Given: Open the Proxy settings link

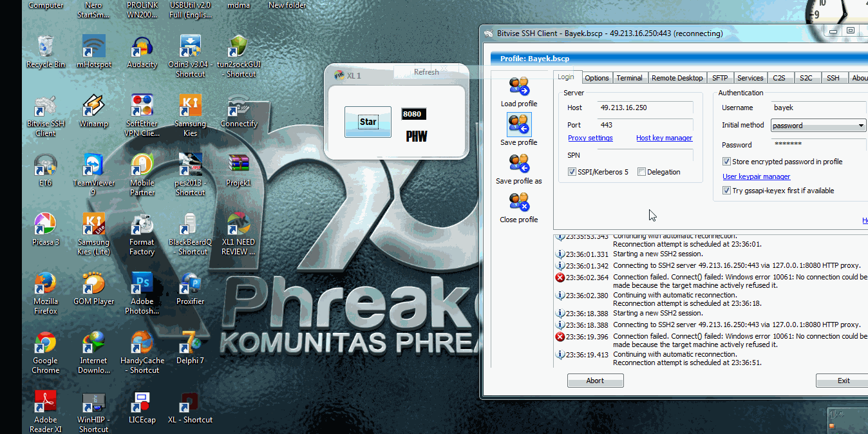Looking at the screenshot, I should point(590,138).
